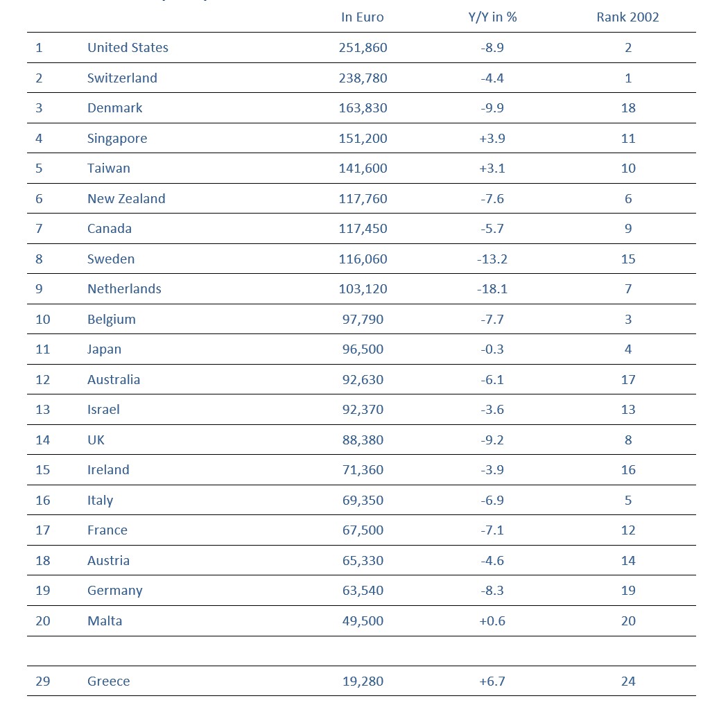Click Canada's value 117,450
This screenshot has width=728, height=712.
coord(363,229)
